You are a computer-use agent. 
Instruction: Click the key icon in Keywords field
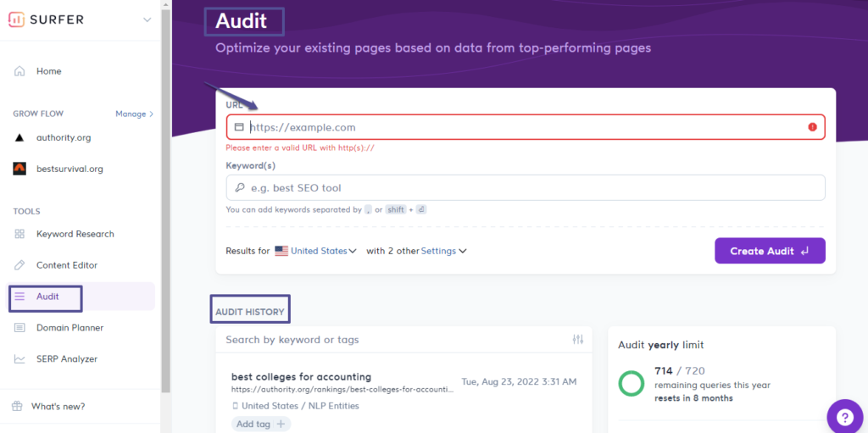coord(240,188)
